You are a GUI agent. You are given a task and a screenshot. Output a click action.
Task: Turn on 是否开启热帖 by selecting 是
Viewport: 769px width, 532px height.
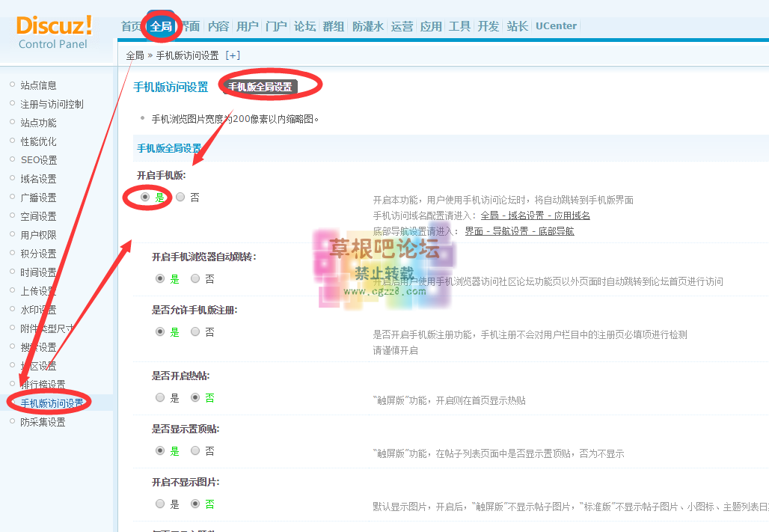[159, 397]
